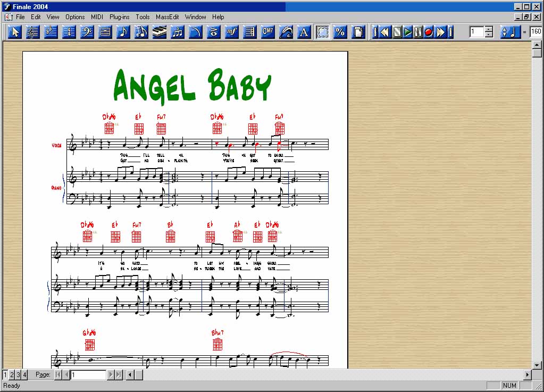The width and height of the screenshot is (544, 392).
Task: Click the horizontal scrollbar left arrow
Action: [x=130, y=374]
